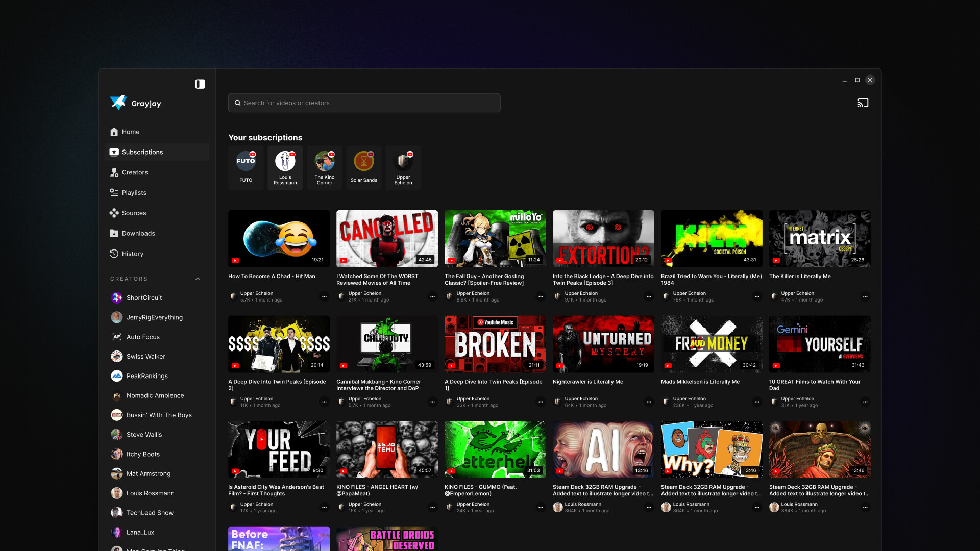Open ShortCircuit creator from sidebar
Screen dimensions: 980x551
click(x=144, y=298)
